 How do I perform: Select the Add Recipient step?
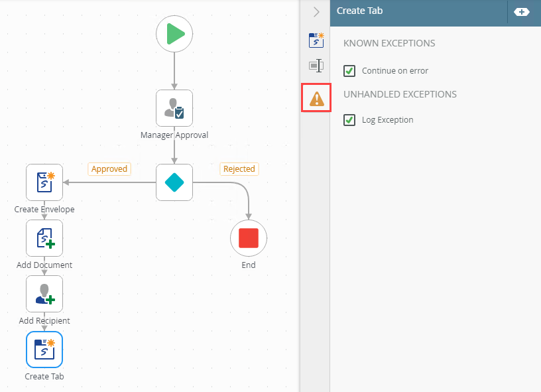(x=44, y=294)
